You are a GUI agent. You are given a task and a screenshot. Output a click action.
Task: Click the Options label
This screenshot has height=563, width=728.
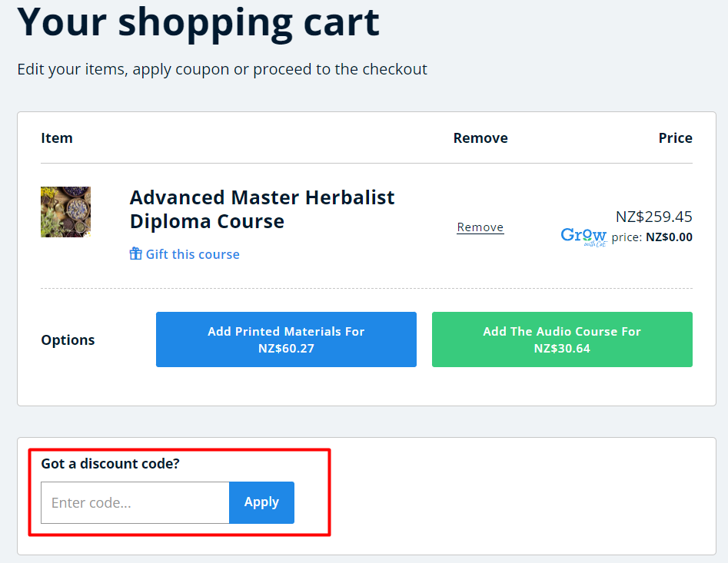(x=68, y=340)
